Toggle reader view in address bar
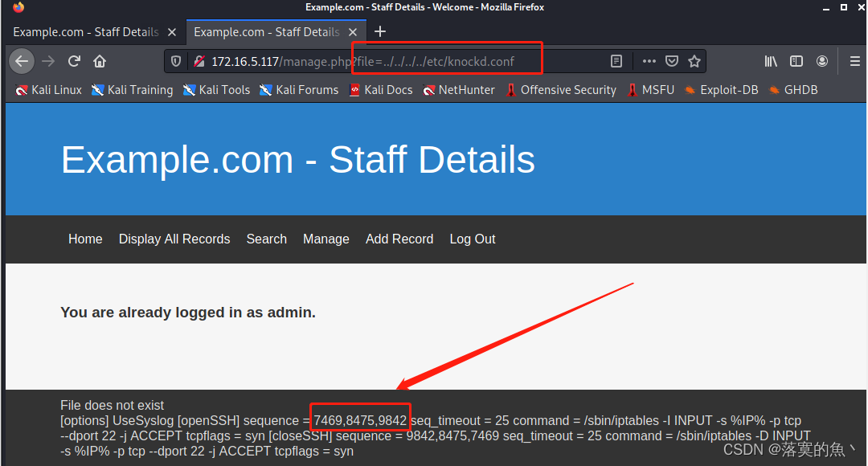The width and height of the screenshot is (868, 466). click(x=616, y=61)
